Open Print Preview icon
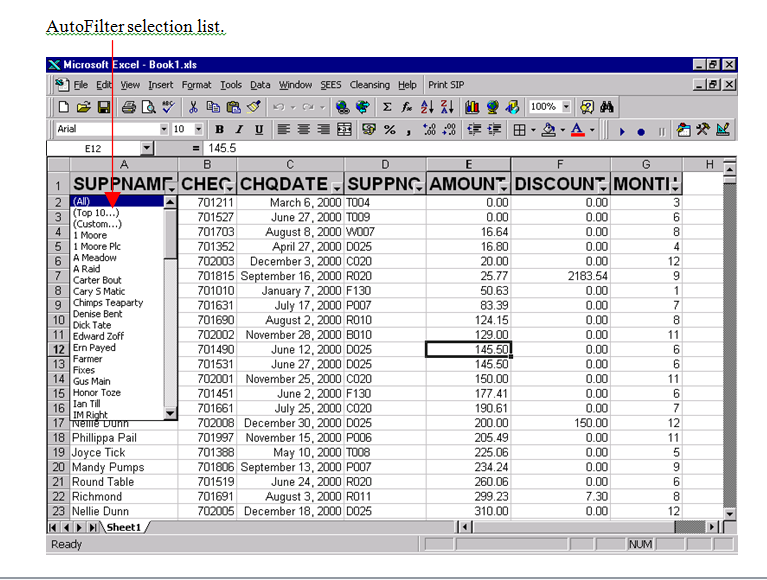 (149, 107)
